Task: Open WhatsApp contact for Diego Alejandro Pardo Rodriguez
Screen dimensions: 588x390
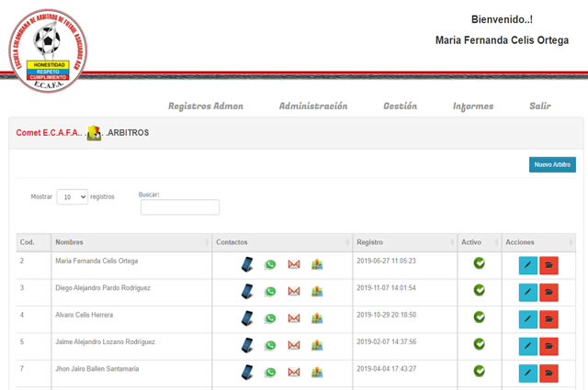Action: (270, 292)
